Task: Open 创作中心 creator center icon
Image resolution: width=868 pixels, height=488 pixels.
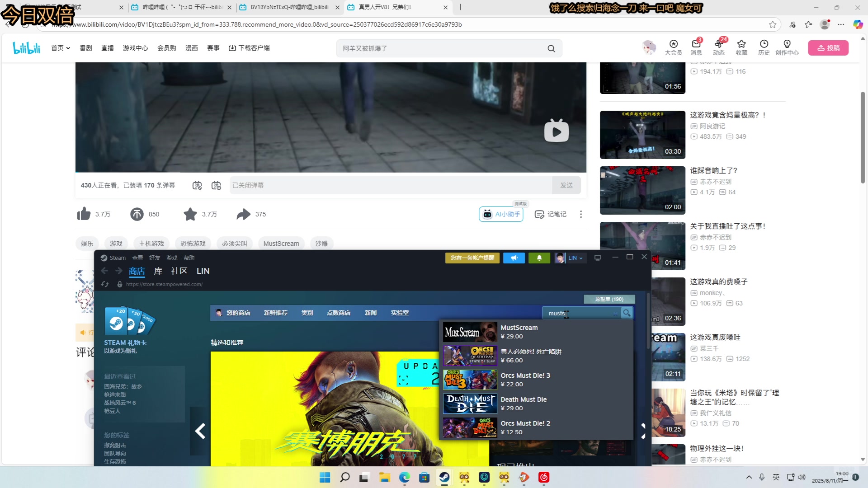Action: 787,47
